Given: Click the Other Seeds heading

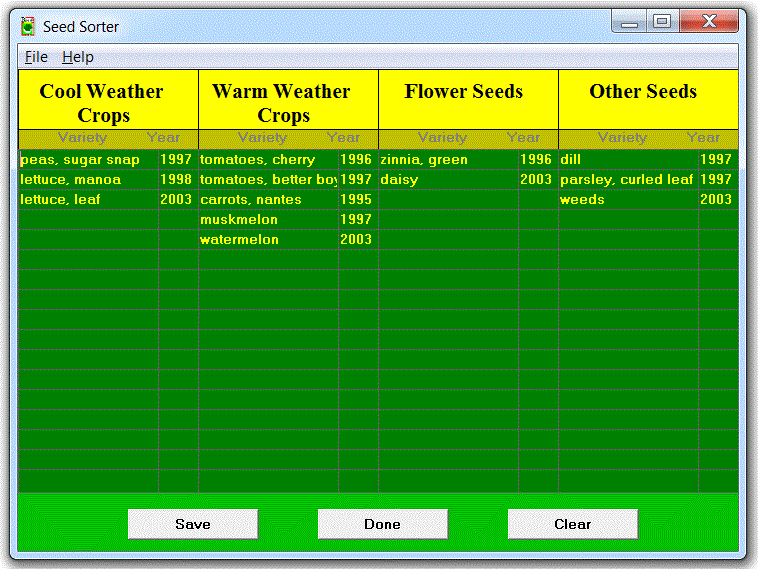Looking at the screenshot, I should [x=648, y=100].
